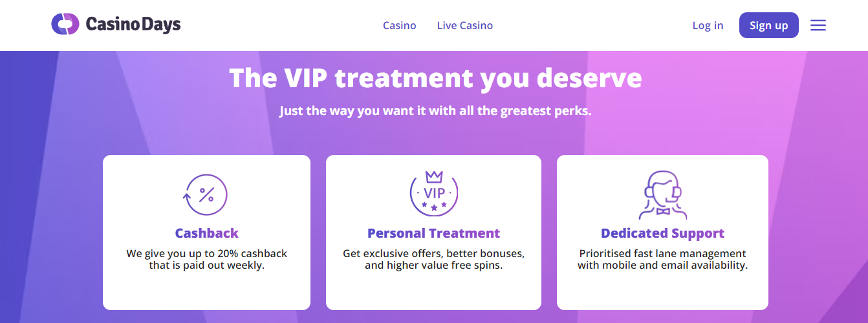Image resolution: width=868 pixels, height=323 pixels.
Task: Click the Casino Days purple logo icon
Action: click(65, 25)
